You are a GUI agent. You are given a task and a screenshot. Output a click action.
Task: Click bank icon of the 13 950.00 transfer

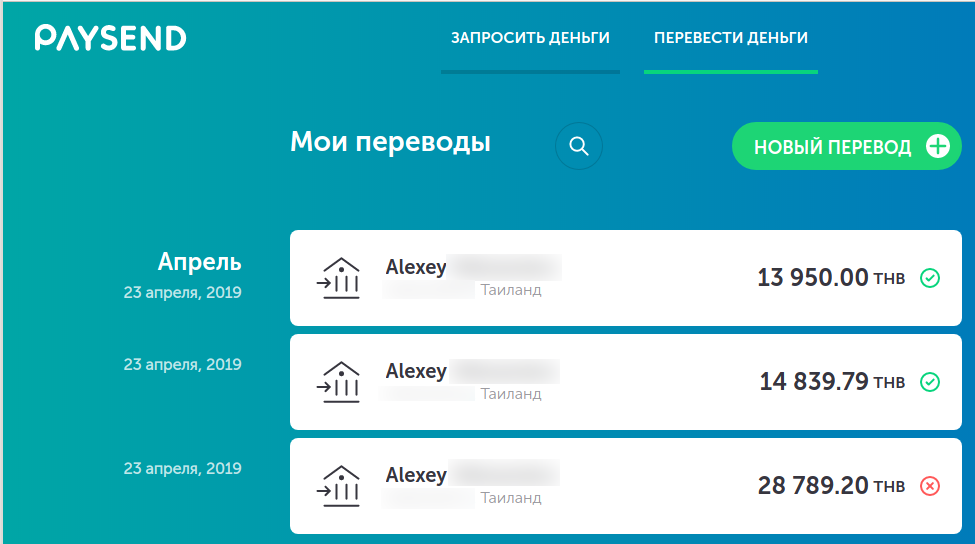click(340, 278)
